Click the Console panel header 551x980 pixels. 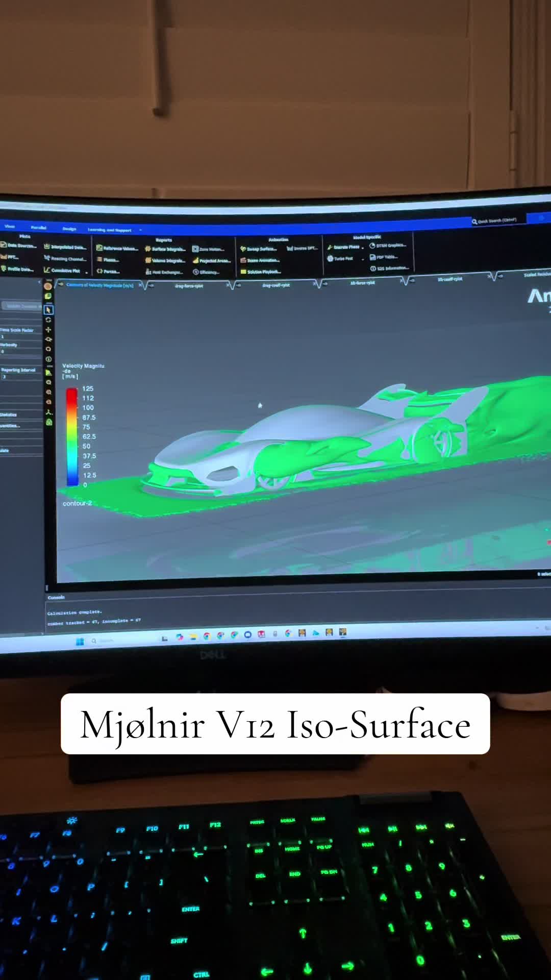point(57,597)
